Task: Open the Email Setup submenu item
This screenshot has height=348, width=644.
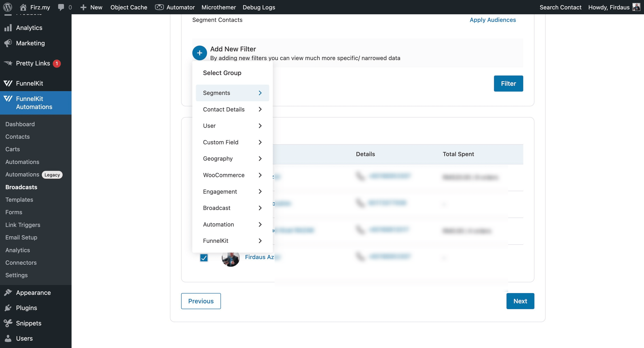Action: 21,237
